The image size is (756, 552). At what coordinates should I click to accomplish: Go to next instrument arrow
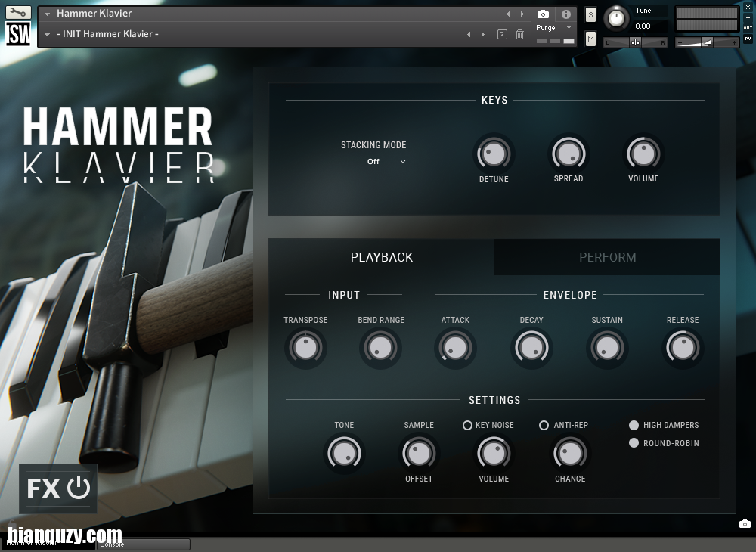coord(522,14)
